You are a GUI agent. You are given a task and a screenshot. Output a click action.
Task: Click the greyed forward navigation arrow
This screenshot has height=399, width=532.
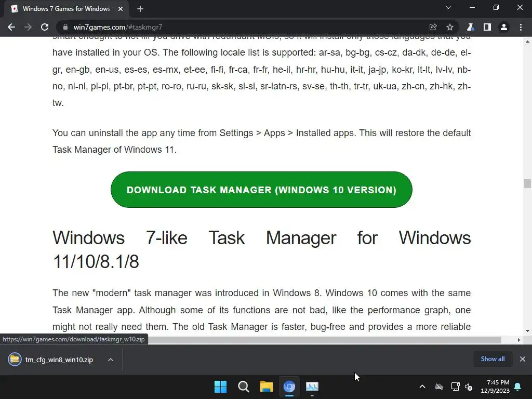coord(28,27)
